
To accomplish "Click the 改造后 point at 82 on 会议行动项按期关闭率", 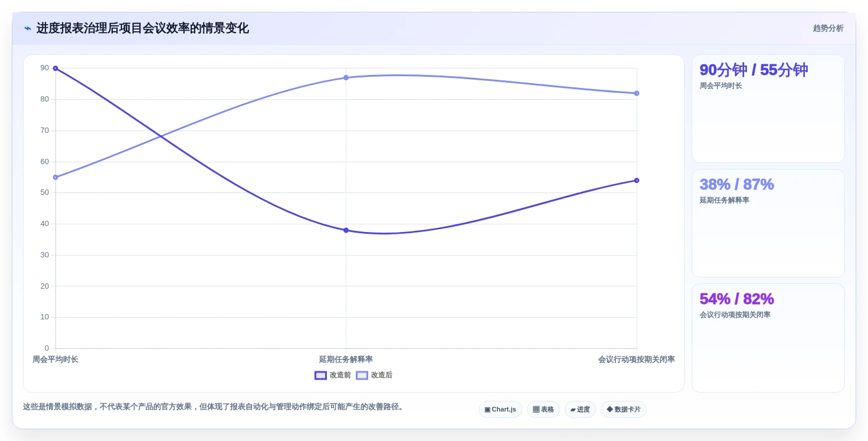I will click(x=637, y=93).
